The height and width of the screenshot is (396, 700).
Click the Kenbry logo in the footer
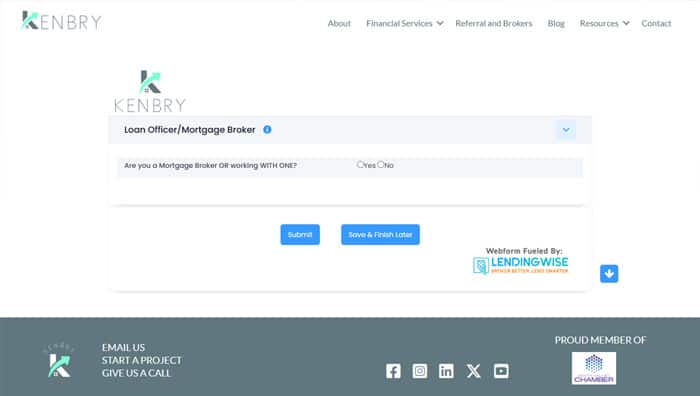(x=59, y=360)
